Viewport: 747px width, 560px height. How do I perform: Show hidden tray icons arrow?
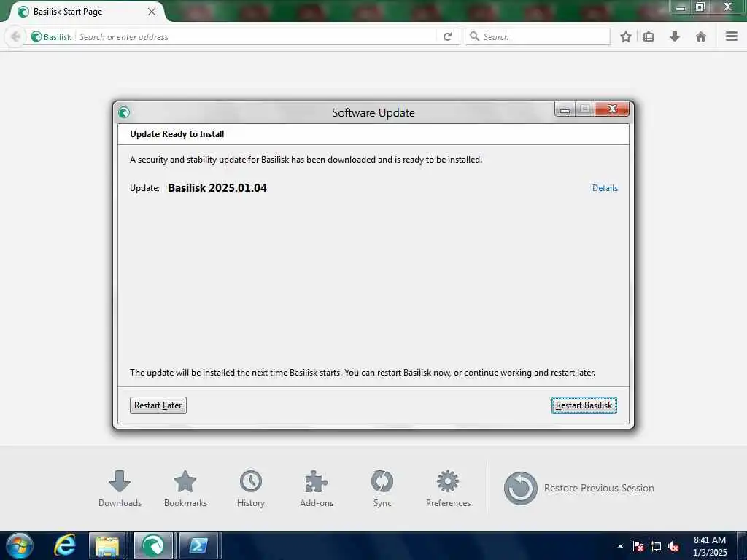[620, 546]
